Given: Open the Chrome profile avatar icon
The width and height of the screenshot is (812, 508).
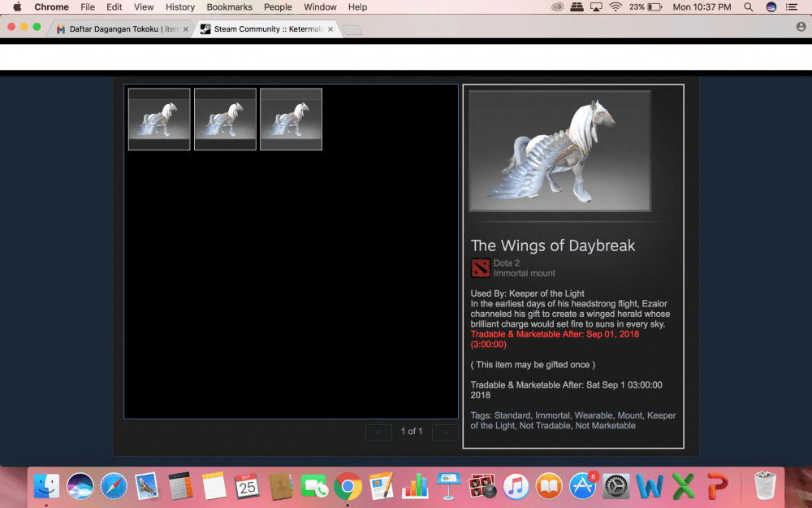Looking at the screenshot, I should pyautogui.click(x=801, y=27).
